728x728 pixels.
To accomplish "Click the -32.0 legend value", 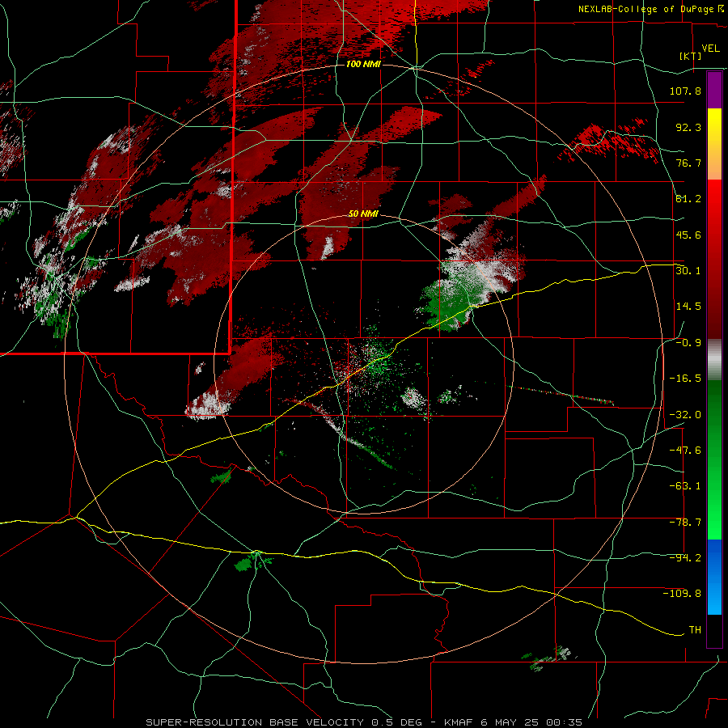I will point(685,415).
